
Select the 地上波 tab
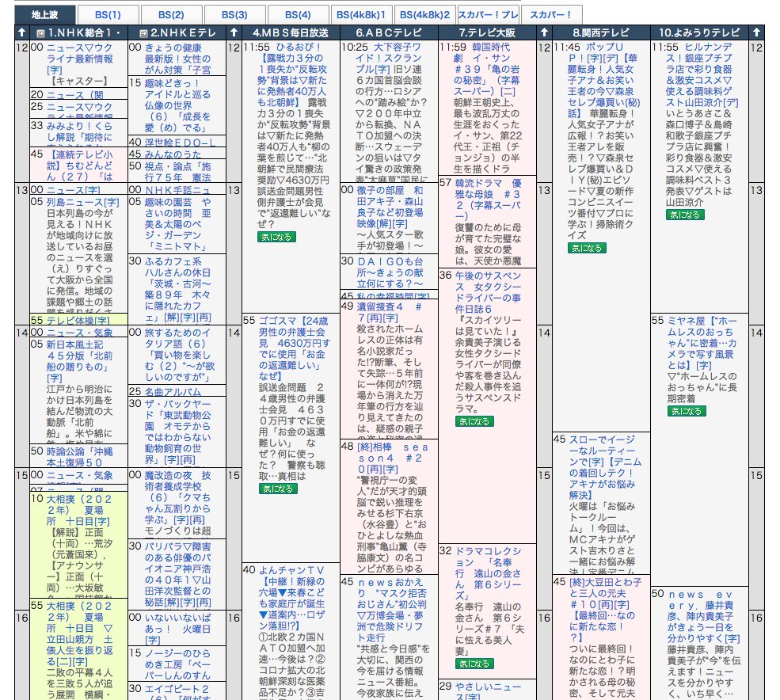[45, 15]
